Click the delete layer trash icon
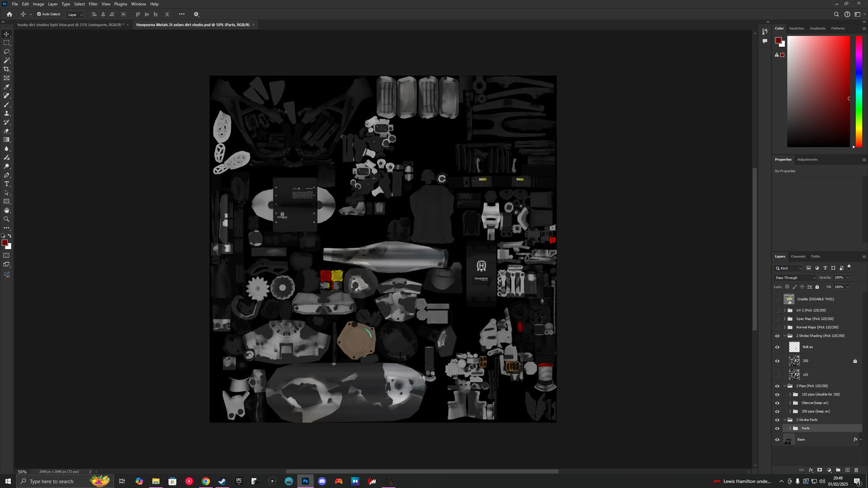This screenshot has height=488, width=868. click(x=856, y=470)
